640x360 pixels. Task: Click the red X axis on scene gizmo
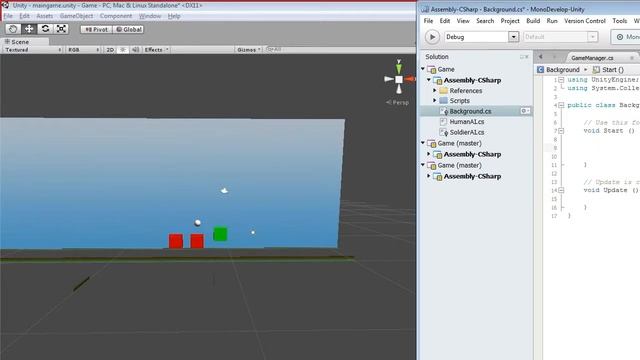pos(409,79)
